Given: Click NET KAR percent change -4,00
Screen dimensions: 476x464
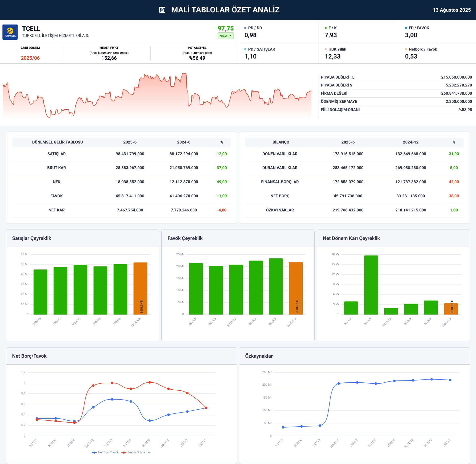Looking at the screenshot, I should click(x=222, y=210).
